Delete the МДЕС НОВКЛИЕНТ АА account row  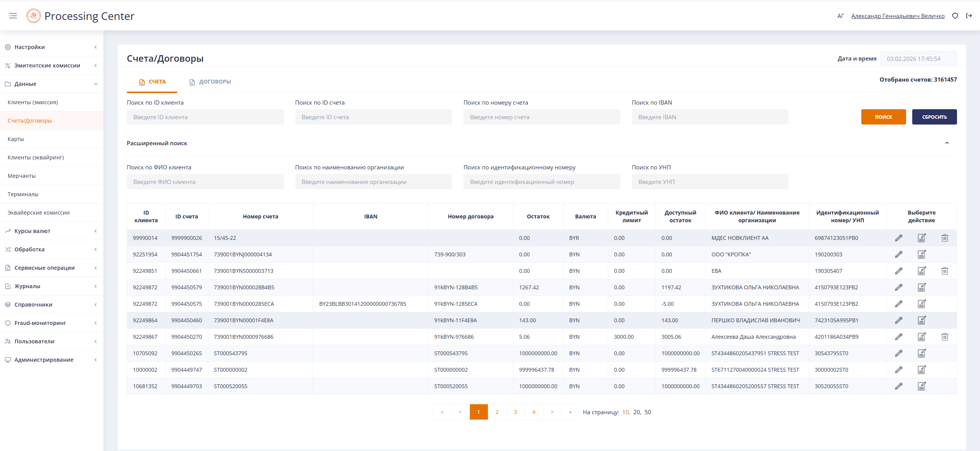(x=944, y=238)
